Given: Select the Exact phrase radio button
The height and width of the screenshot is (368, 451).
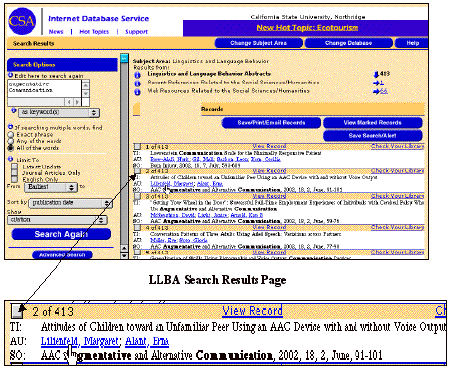Looking at the screenshot, I should click(11, 135).
